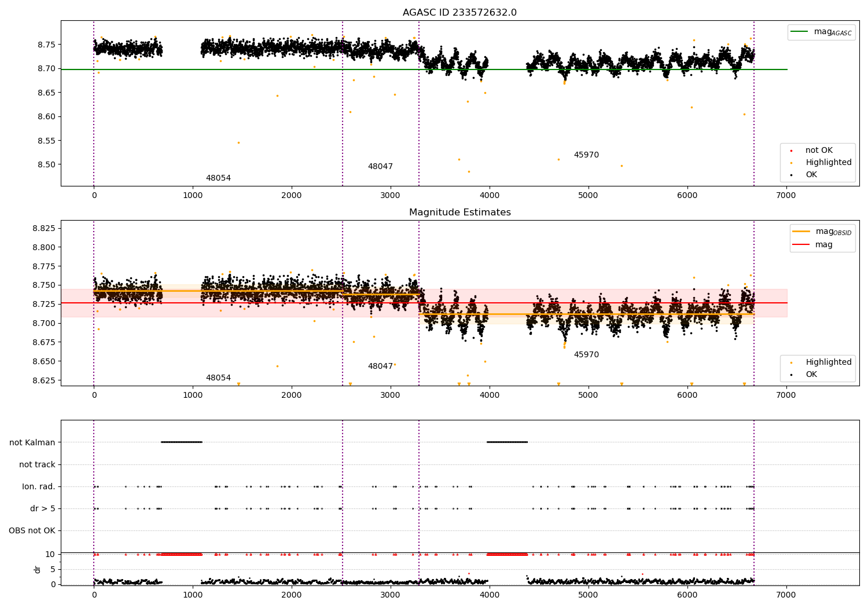Click the '8.625' y-tick in middle panel
Viewport: 868px width, 608px height.
(45, 380)
